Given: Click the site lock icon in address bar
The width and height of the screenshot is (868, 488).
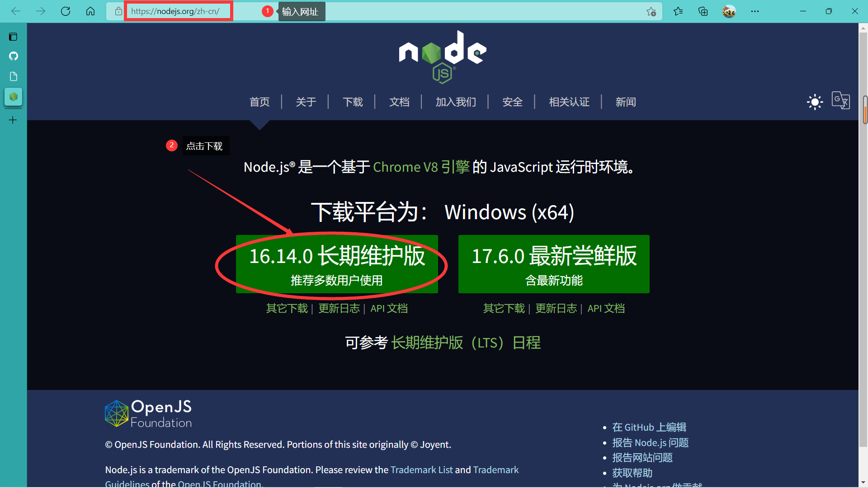Looking at the screenshot, I should [118, 11].
